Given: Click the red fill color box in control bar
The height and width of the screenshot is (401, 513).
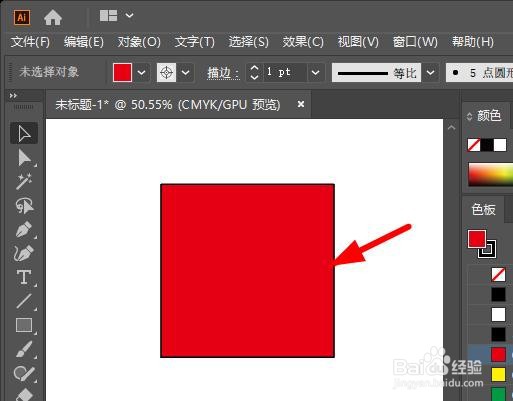Looking at the screenshot, I should [122, 72].
